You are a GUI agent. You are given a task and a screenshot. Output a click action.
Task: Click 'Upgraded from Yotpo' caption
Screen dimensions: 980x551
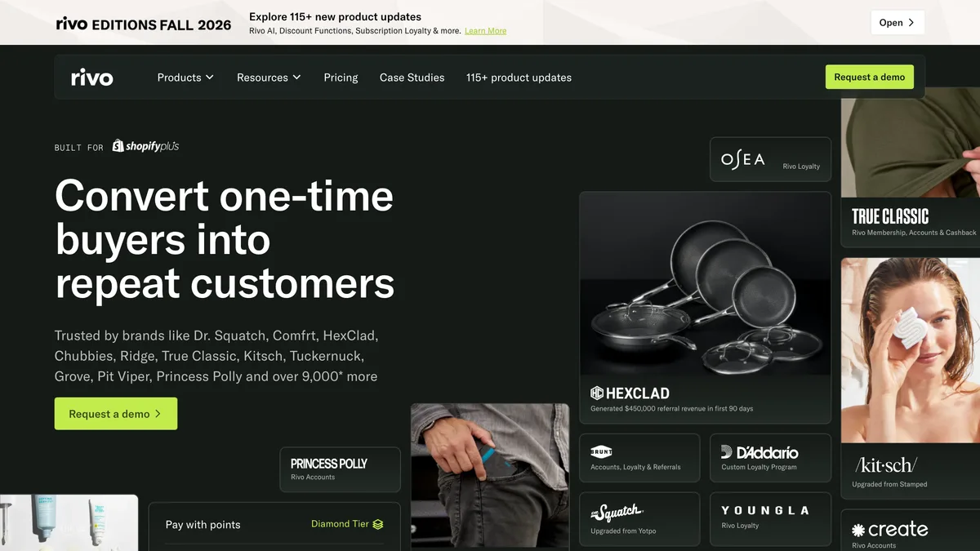click(623, 531)
